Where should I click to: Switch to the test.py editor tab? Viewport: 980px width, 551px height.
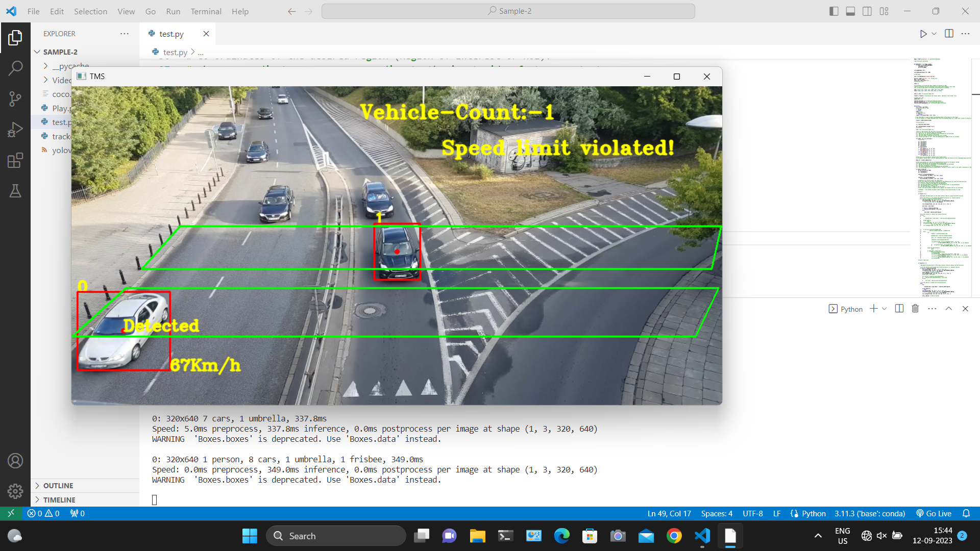pyautogui.click(x=171, y=34)
